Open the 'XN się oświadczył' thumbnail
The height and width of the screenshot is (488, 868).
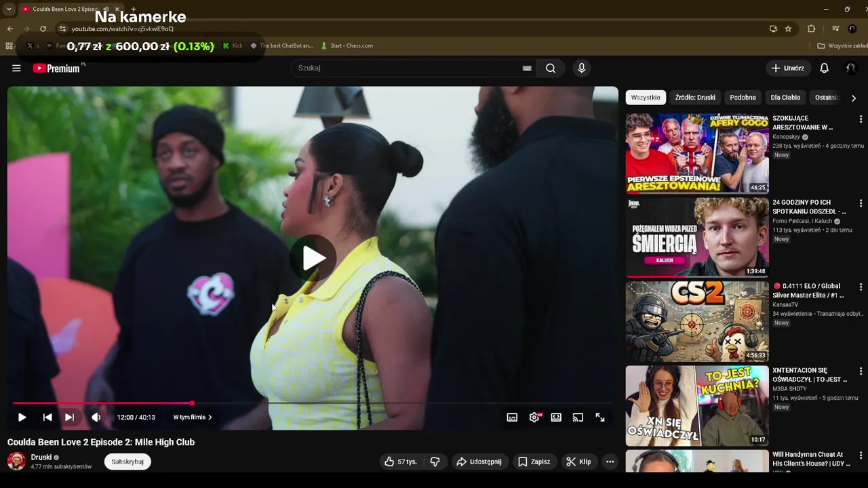(x=697, y=405)
